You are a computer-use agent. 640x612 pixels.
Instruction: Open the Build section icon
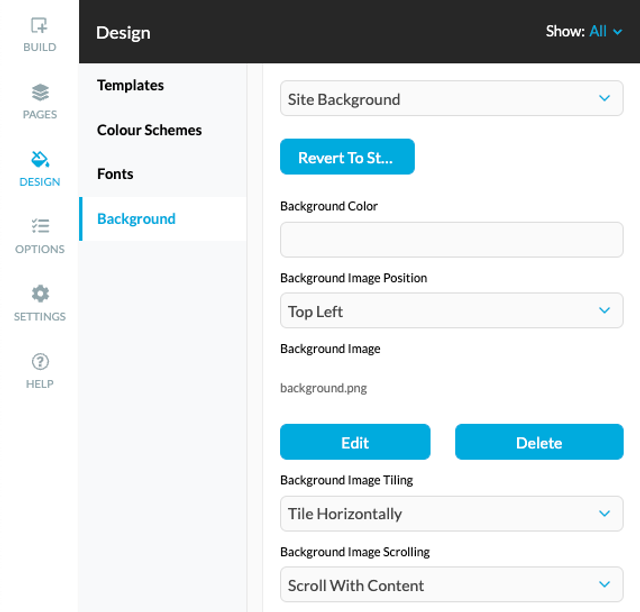(39, 25)
